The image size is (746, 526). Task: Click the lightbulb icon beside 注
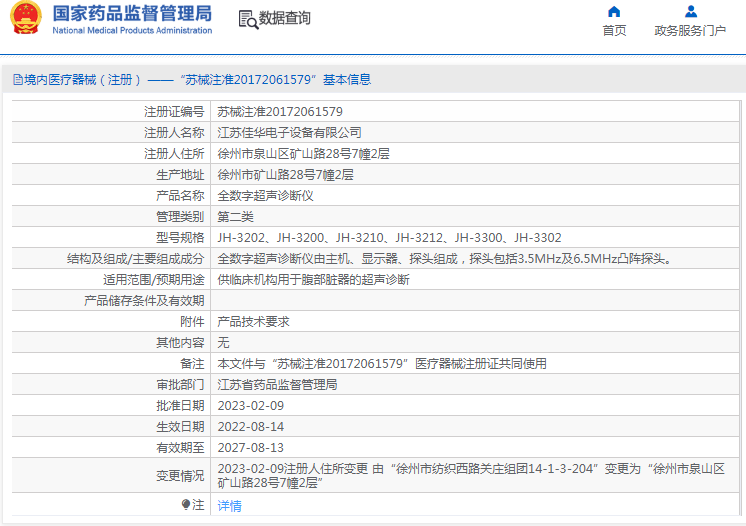click(186, 504)
